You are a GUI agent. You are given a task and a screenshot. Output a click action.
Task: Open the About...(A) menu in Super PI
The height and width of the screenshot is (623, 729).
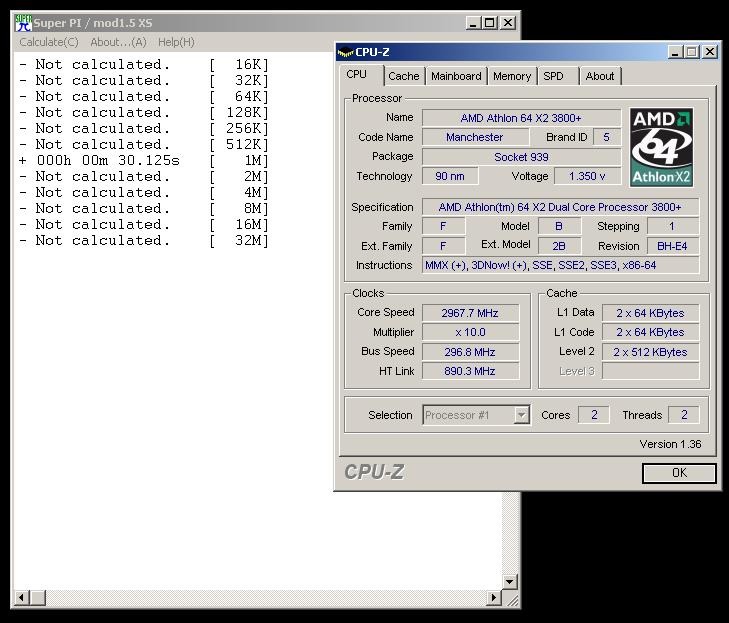coord(118,42)
